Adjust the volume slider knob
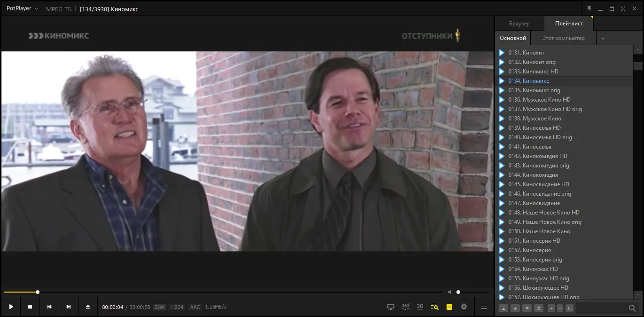Viewport: 644px width, 317px height. pyautogui.click(x=458, y=292)
